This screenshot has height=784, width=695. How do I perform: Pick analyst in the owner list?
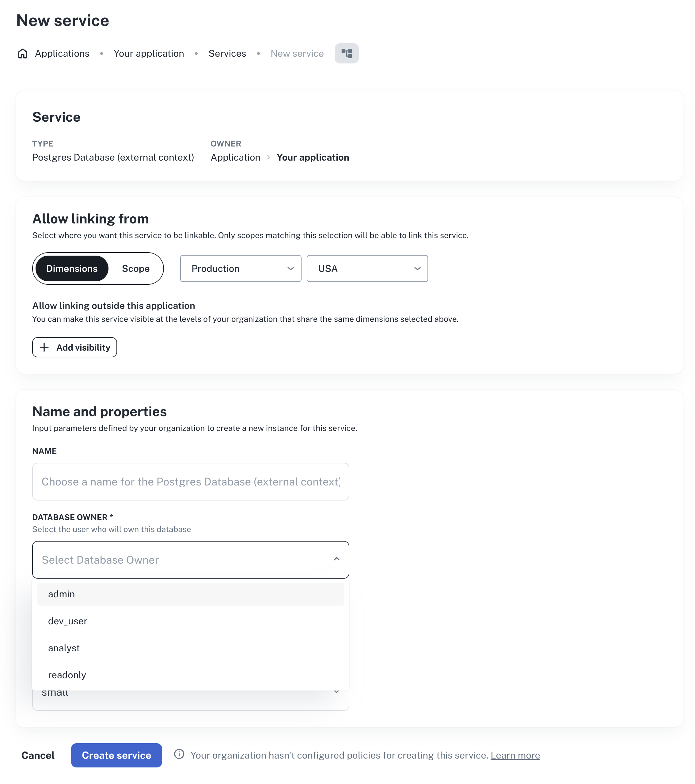click(x=190, y=648)
